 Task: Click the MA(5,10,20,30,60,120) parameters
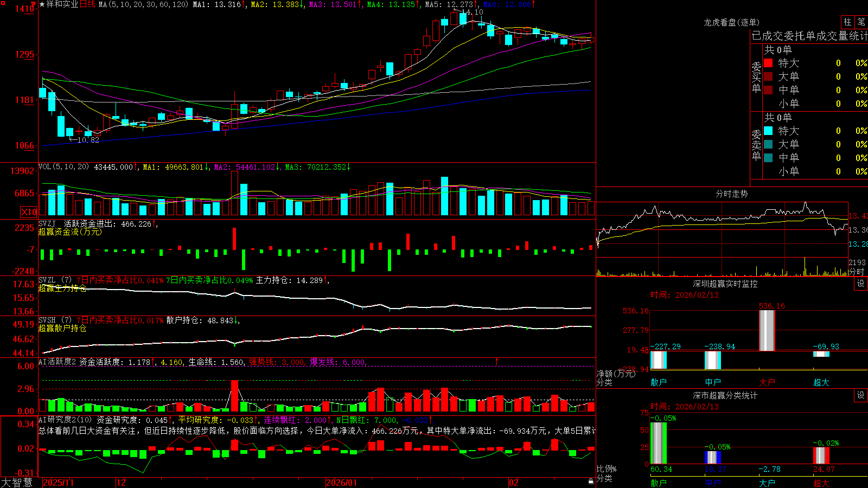143,4
